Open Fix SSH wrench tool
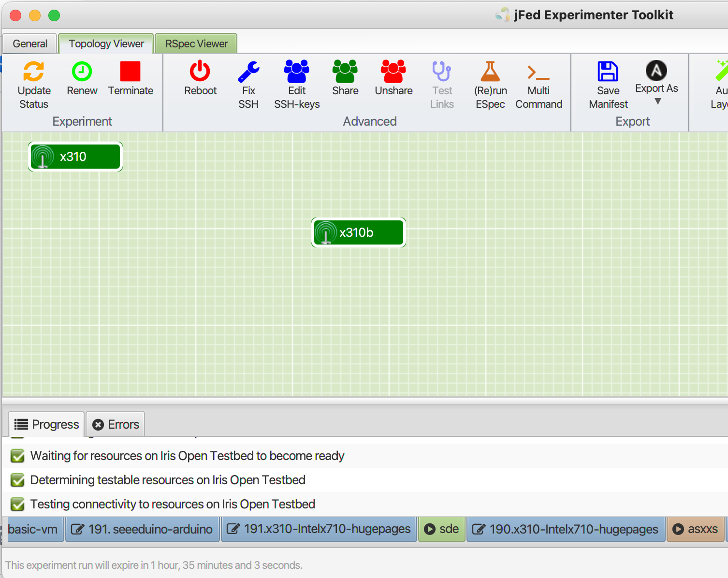The width and height of the screenshot is (728, 578). coord(248,72)
